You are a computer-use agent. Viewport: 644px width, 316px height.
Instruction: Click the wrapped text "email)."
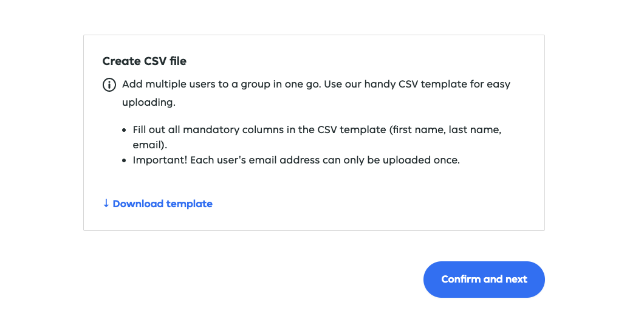coord(150,145)
